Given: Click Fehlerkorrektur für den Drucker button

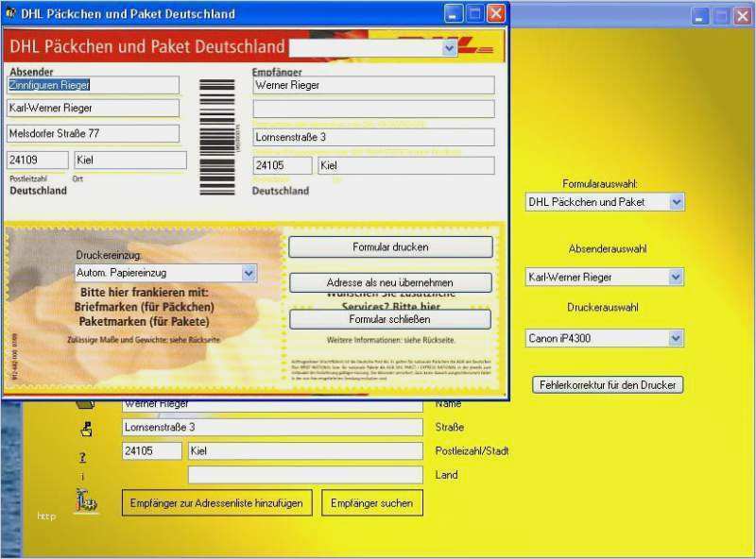Looking at the screenshot, I should [609, 385].
